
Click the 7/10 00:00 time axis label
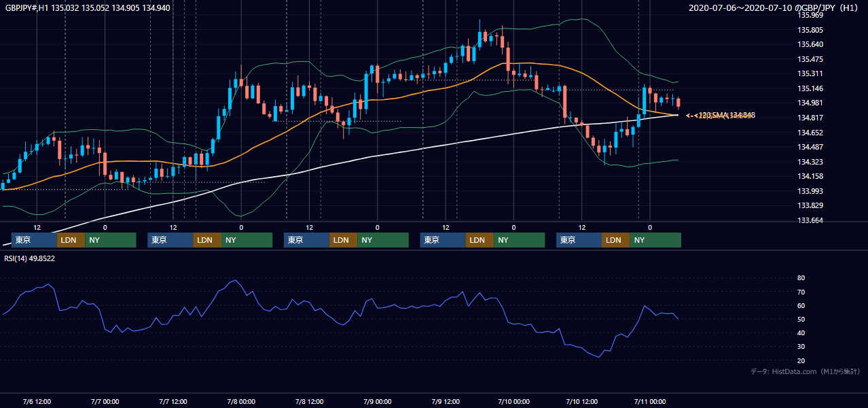pos(513,401)
